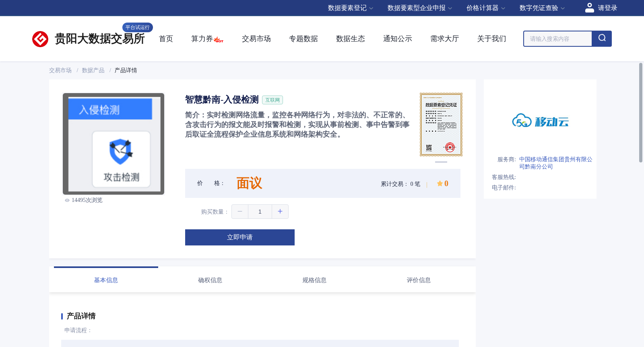
Task: Switch to the 基本信息 tab
Action: (106, 280)
